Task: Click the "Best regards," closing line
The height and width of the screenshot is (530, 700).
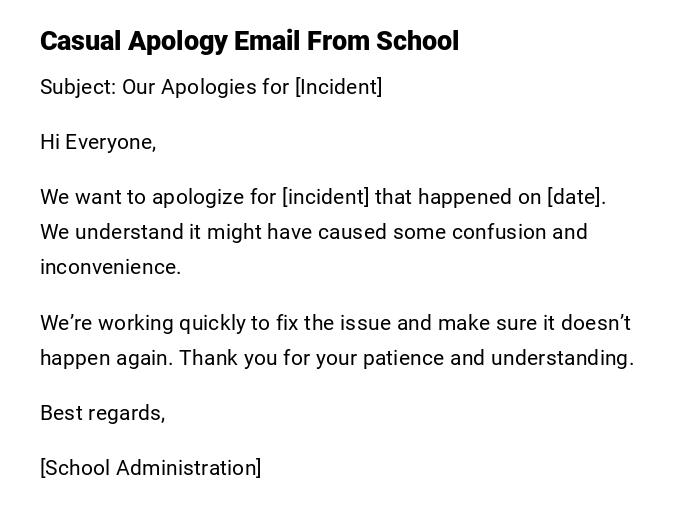Action: [x=102, y=413]
